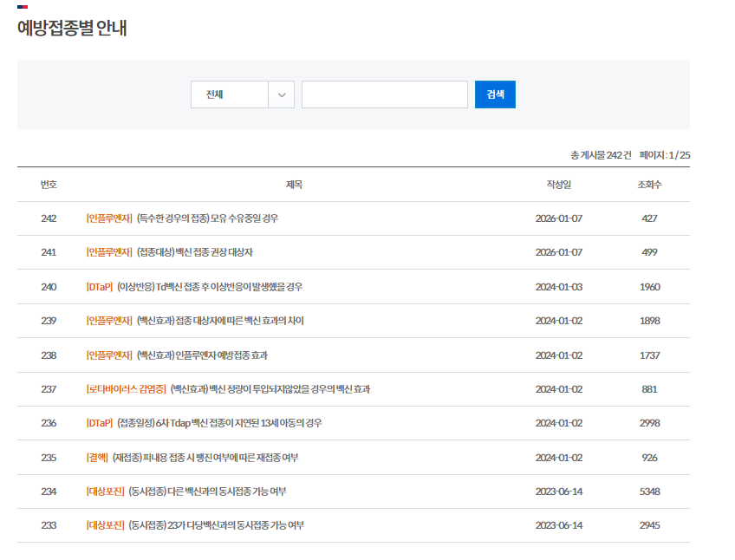
Task: Click row number 237
Action: pos(49,389)
